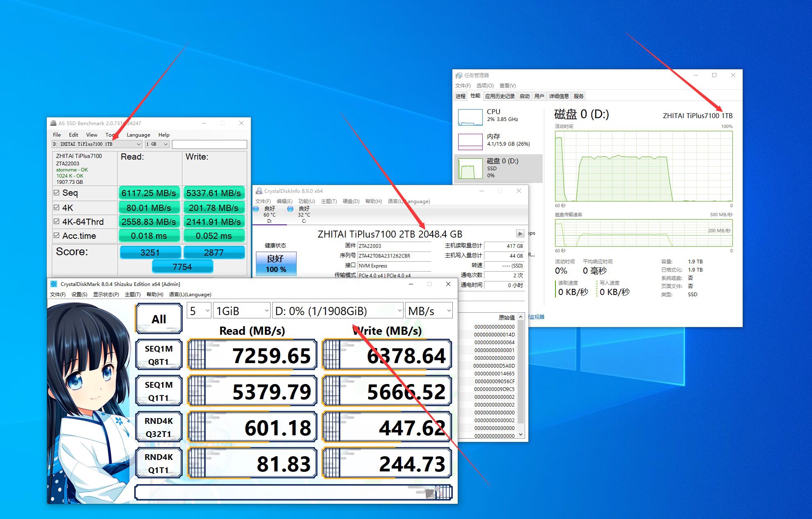Toggle the Acc.time test checkbox
812x519 pixels.
coord(57,235)
